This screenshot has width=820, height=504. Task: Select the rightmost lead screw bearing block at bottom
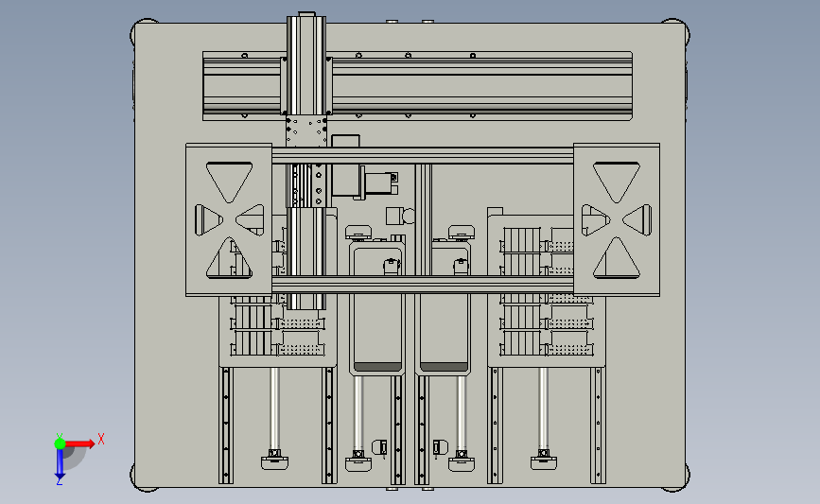(x=544, y=461)
